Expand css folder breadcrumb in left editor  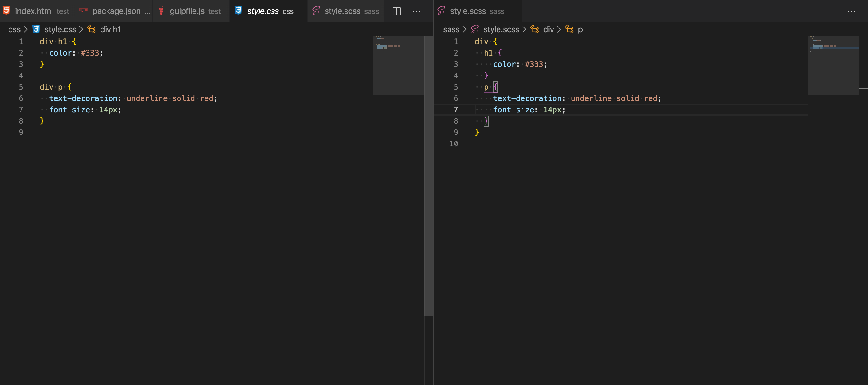(x=14, y=29)
